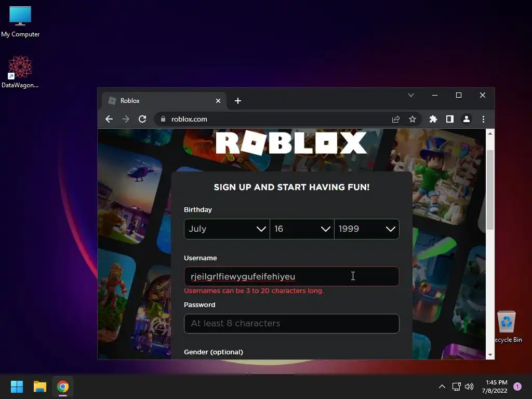The height and width of the screenshot is (399, 532).
Task: Click the 'SIGN UP AND START HAVING FUN!' heading
Action: (291, 187)
